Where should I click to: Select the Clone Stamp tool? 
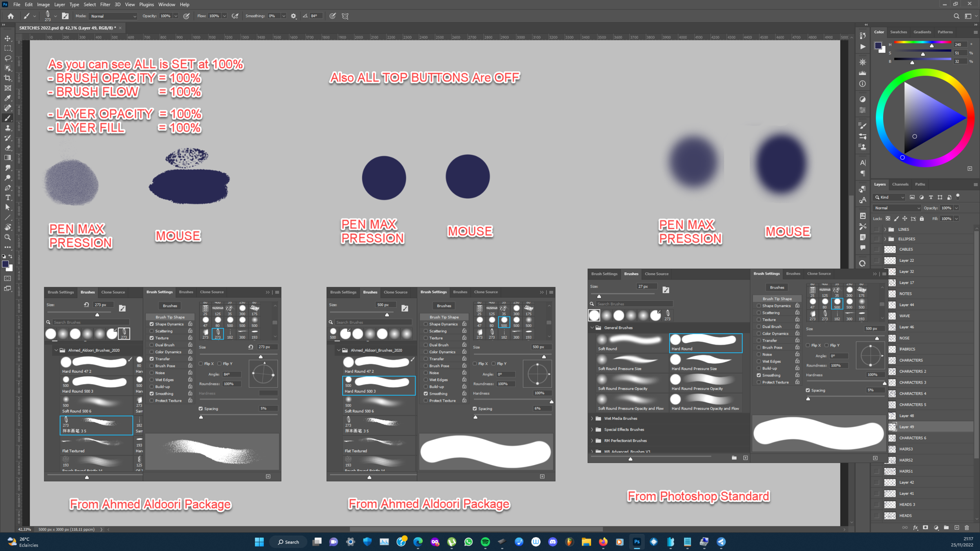[x=8, y=128]
